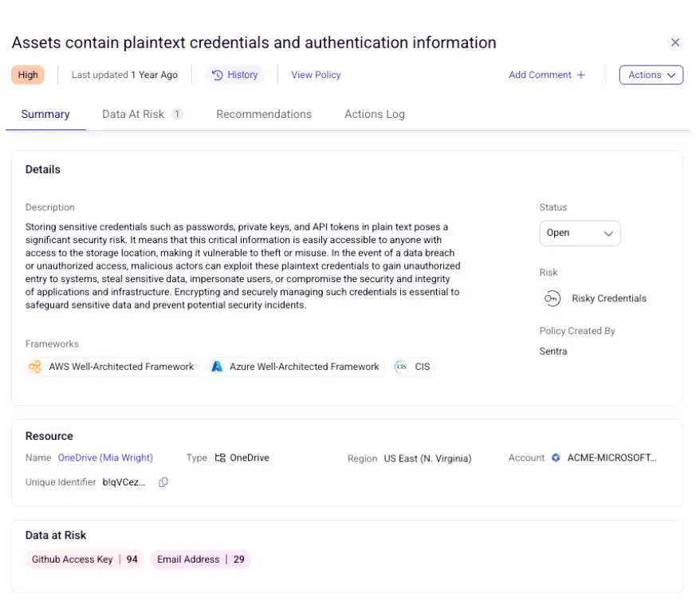The width and height of the screenshot is (700, 609).
Task: Switch to the Actions Log tab
Action: click(374, 114)
